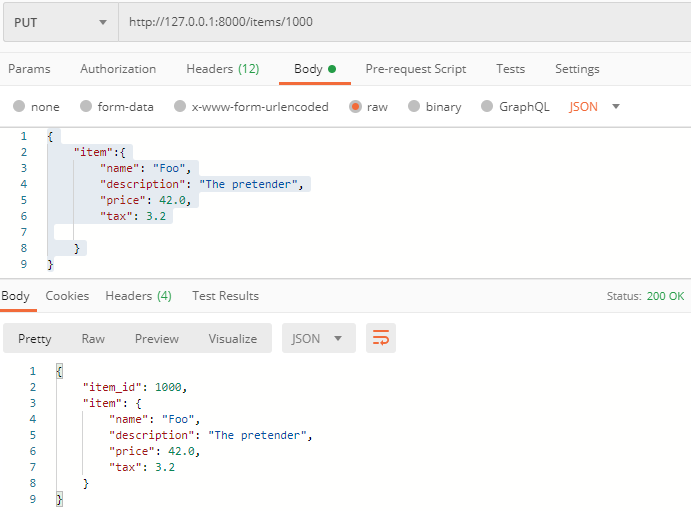The width and height of the screenshot is (691, 511).
Task: Switch to the Params tab
Action: [29, 69]
